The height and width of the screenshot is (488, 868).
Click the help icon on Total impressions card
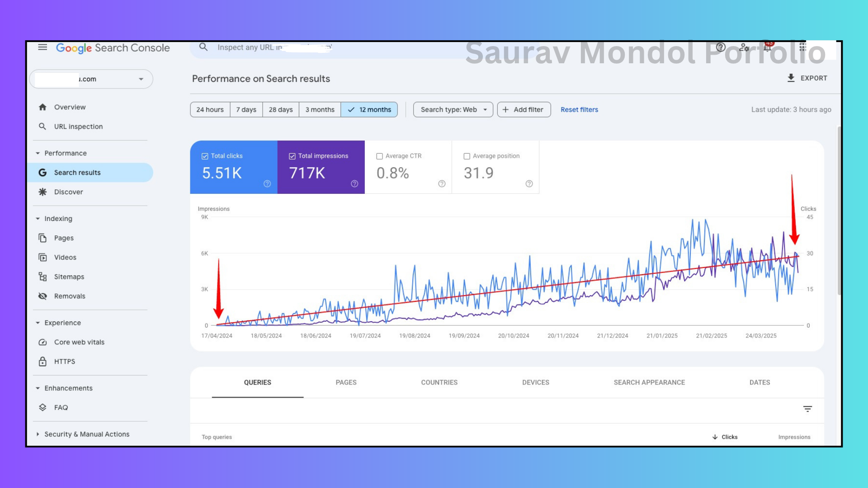coord(354,183)
